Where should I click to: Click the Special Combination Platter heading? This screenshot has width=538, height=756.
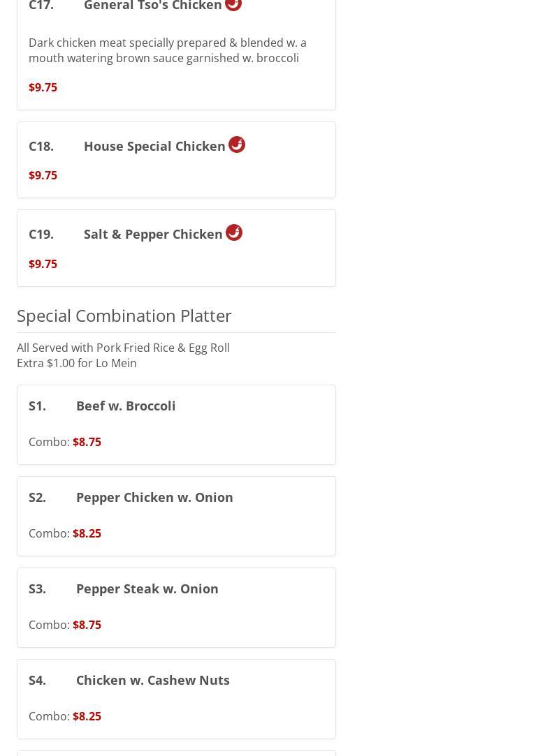click(x=124, y=316)
